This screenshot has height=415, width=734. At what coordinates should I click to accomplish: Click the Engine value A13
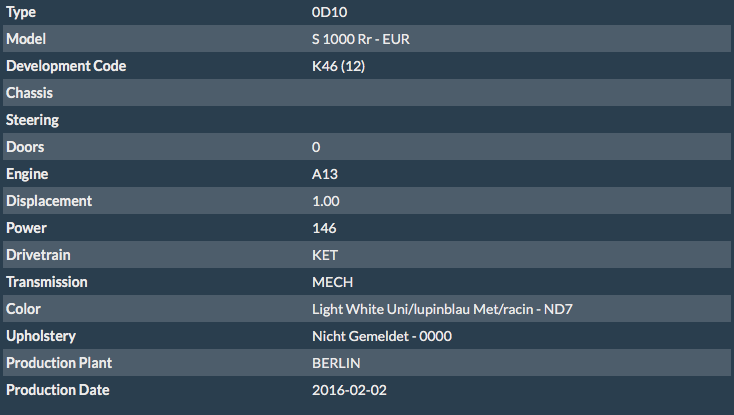click(x=324, y=174)
